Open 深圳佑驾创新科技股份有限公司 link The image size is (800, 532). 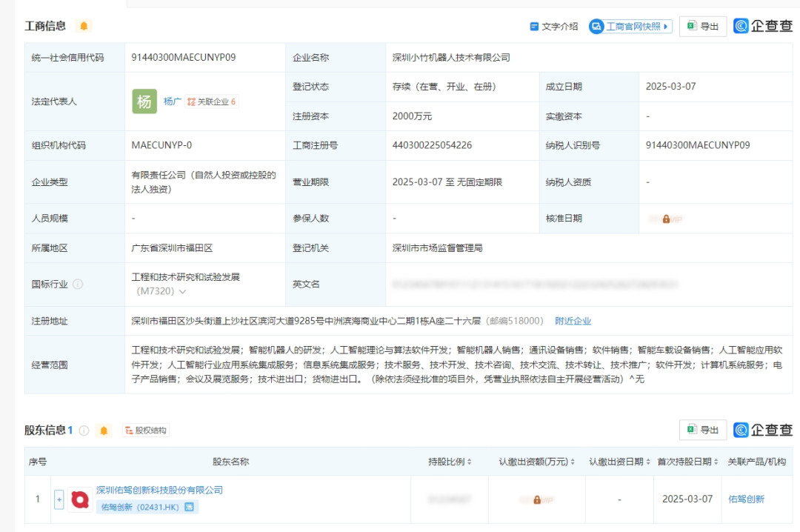(x=160, y=490)
